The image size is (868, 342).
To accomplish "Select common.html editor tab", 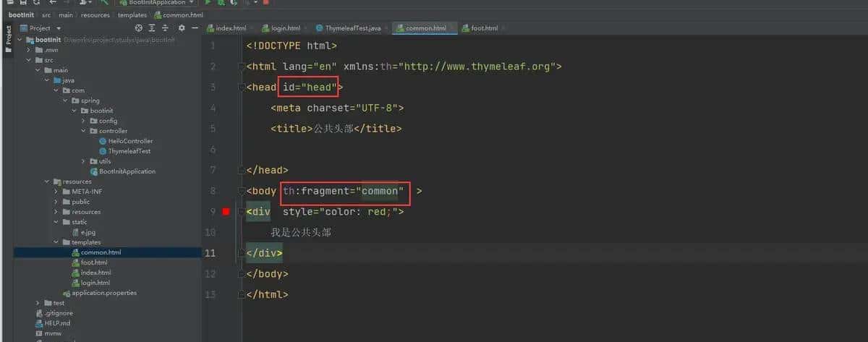I will pyautogui.click(x=425, y=27).
